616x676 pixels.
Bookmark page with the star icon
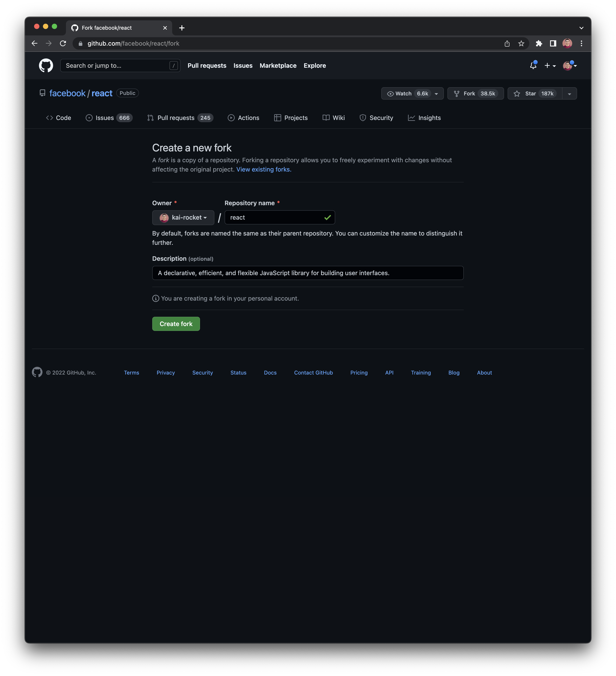pyautogui.click(x=521, y=44)
